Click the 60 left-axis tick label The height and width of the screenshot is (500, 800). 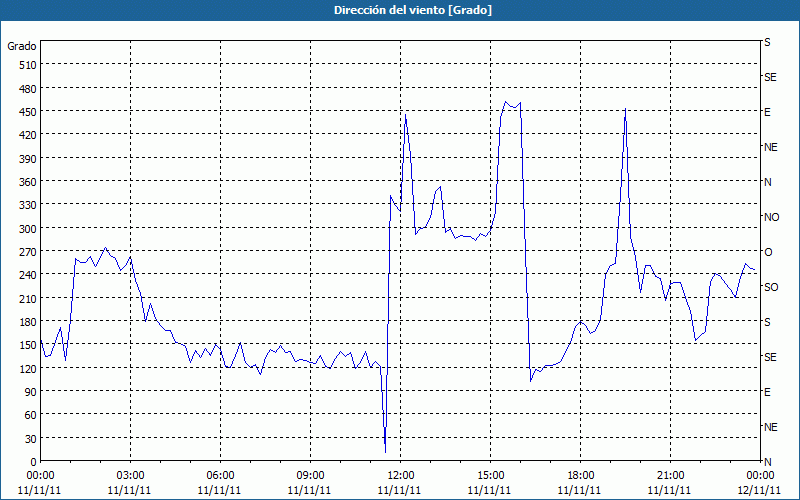coord(31,415)
